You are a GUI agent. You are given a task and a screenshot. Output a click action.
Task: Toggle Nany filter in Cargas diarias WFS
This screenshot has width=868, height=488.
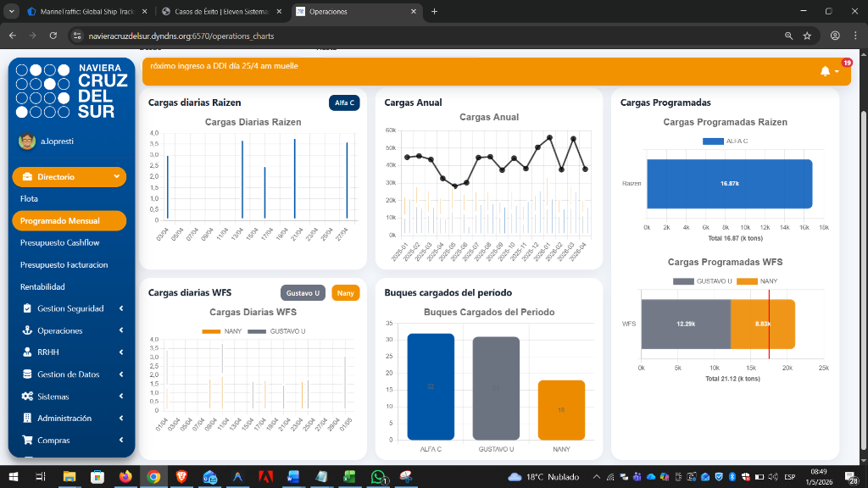345,292
